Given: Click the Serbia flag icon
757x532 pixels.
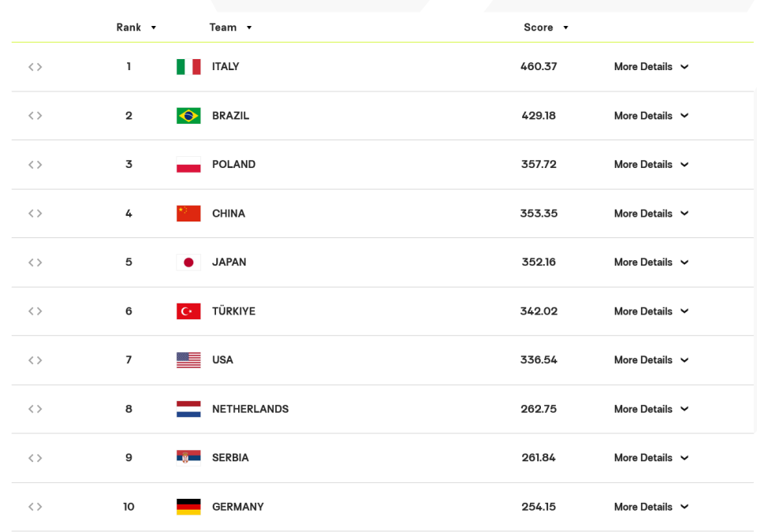Looking at the screenshot, I should click(188, 458).
